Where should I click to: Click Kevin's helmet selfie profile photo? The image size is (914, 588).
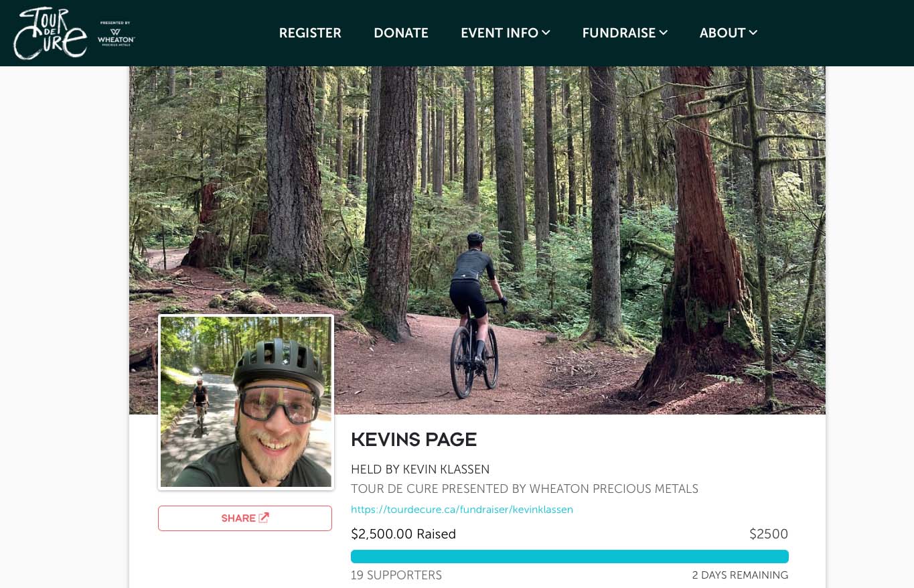point(246,402)
